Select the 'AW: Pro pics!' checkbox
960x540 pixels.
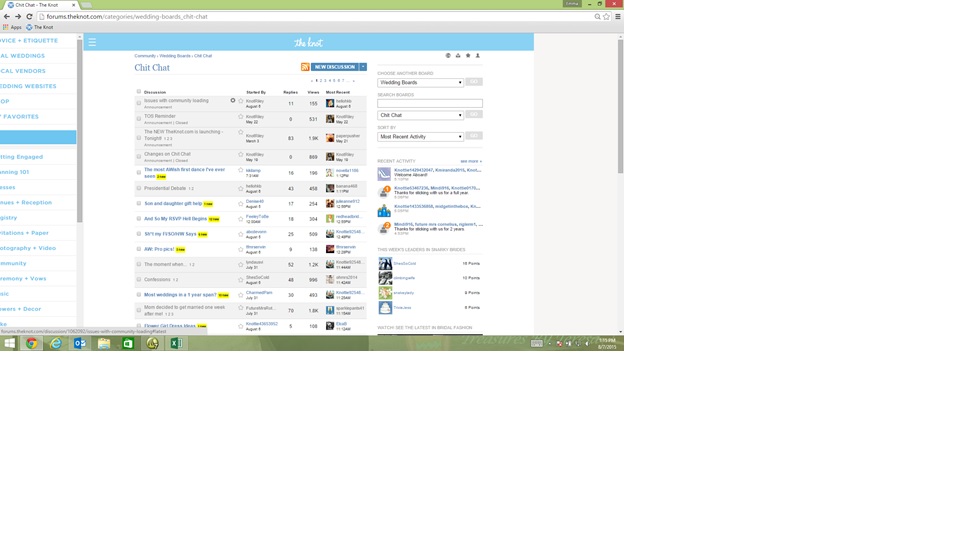click(x=139, y=249)
